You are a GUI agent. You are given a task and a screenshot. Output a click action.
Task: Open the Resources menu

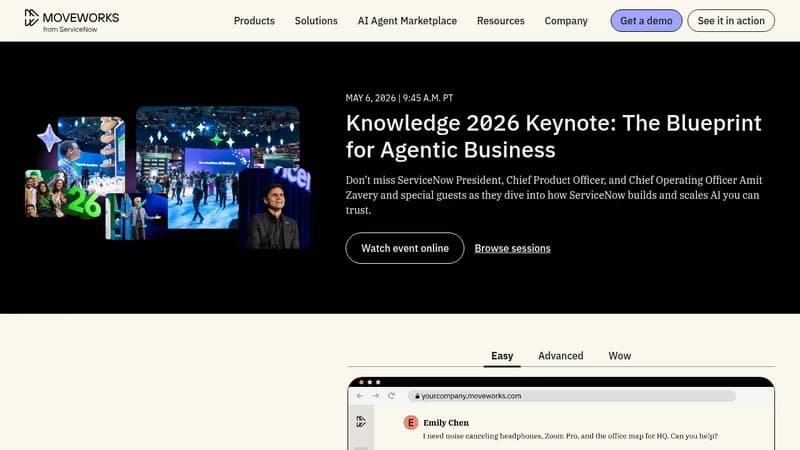coord(501,21)
